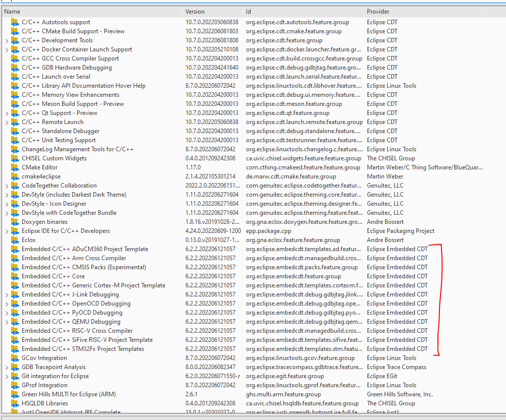506x420 pixels.
Task: Click the cmake4eclipse feature icon
Action: pos(14,176)
